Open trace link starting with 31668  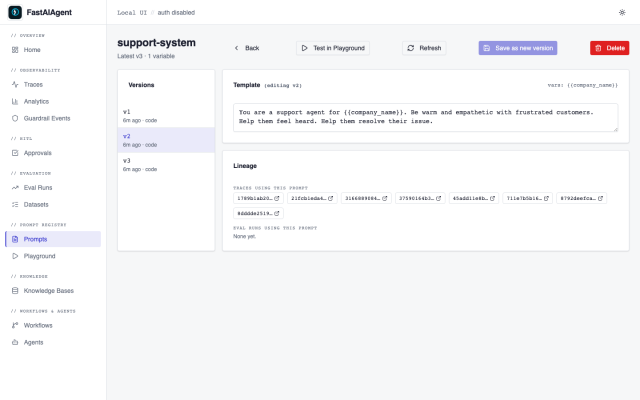(x=366, y=198)
